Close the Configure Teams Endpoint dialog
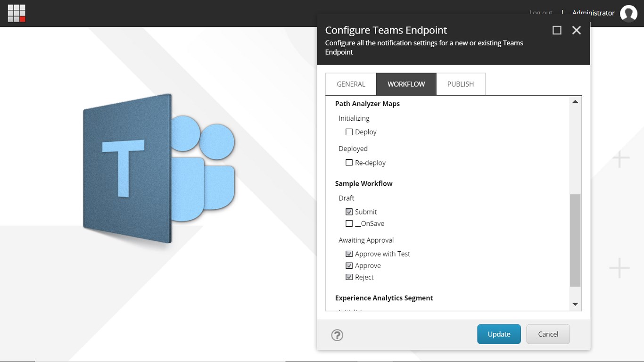Image resolution: width=644 pixels, height=362 pixels. pyautogui.click(x=576, y=30)
